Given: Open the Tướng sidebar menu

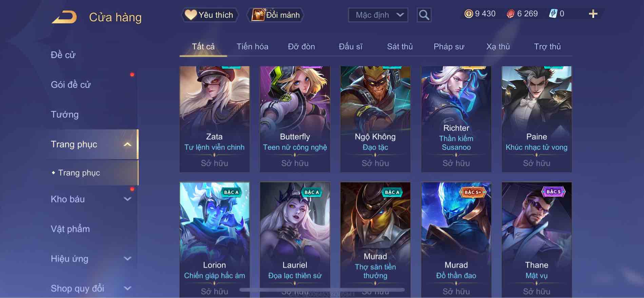Looking at the screenshot, I should (x=64, y=114).
